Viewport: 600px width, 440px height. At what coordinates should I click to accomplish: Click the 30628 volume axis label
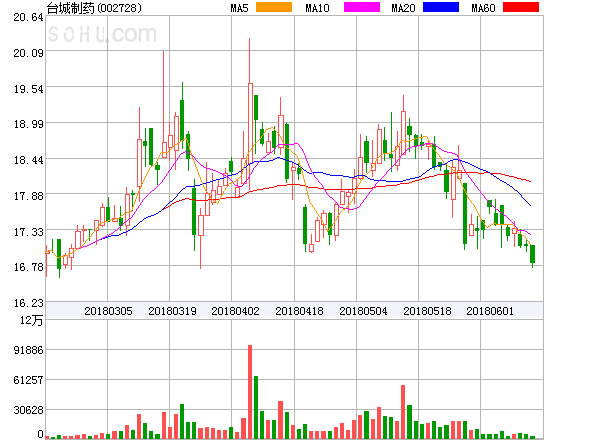click(x=28, y=410)
